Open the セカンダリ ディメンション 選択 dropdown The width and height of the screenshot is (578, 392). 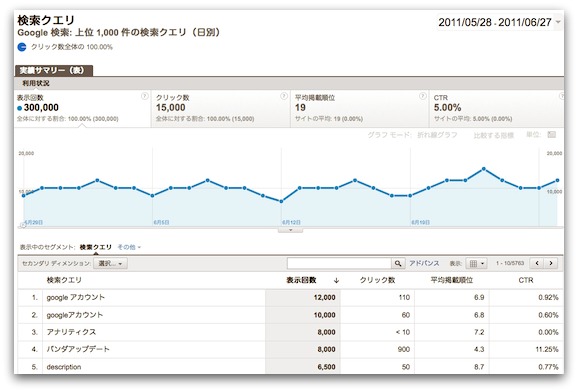tap(110, 263)
